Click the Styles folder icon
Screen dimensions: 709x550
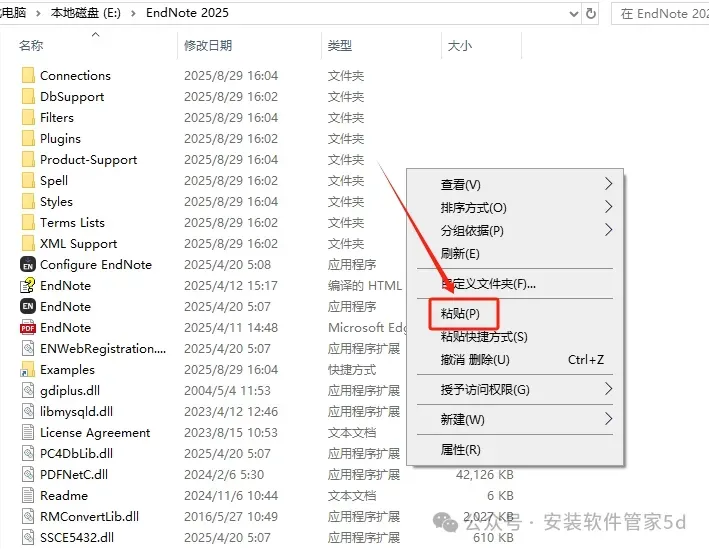(x=28, y=201)
